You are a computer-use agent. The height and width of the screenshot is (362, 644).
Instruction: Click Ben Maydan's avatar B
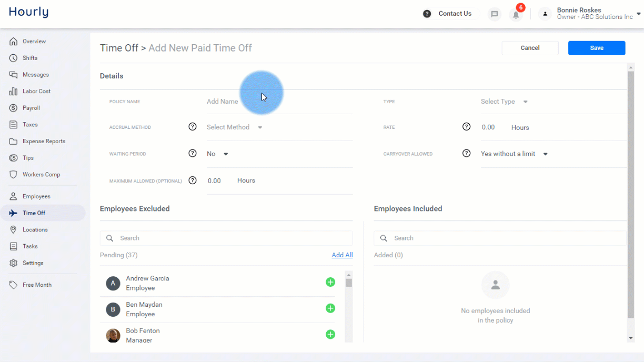(113, 309)
